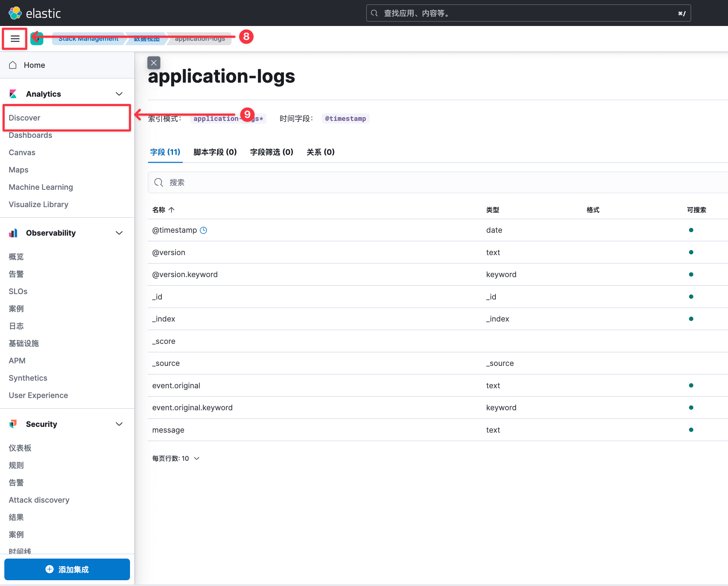The image size is (728, 586).
Task: Click the Elastic logo
Action: pyautogui.click(x=35, y=13)
